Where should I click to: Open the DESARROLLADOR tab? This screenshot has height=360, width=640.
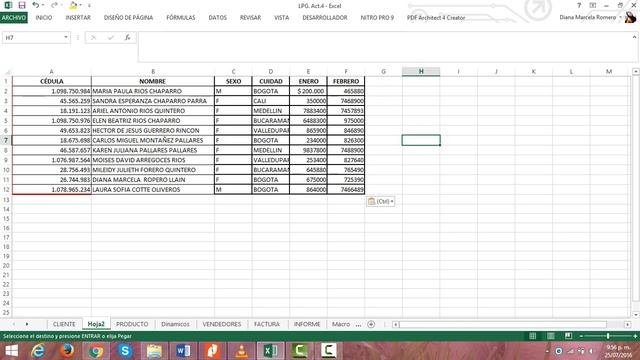coord(325,18)
